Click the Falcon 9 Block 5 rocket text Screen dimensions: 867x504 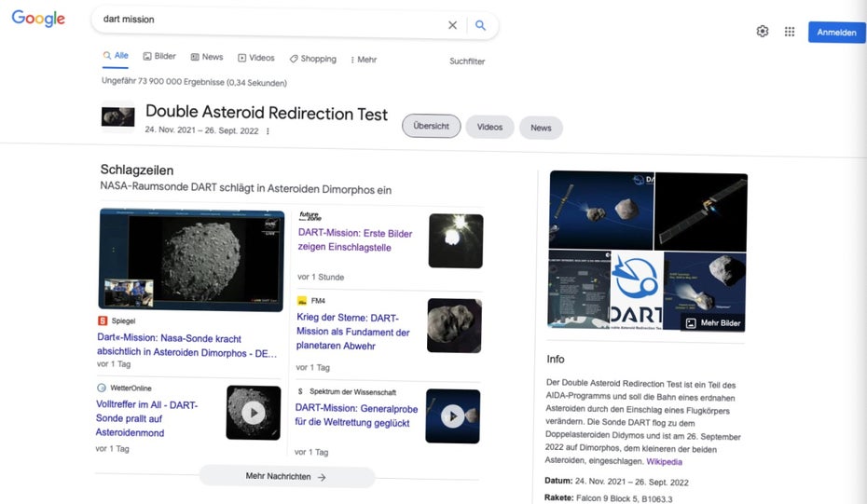click(x=625, y=498)
